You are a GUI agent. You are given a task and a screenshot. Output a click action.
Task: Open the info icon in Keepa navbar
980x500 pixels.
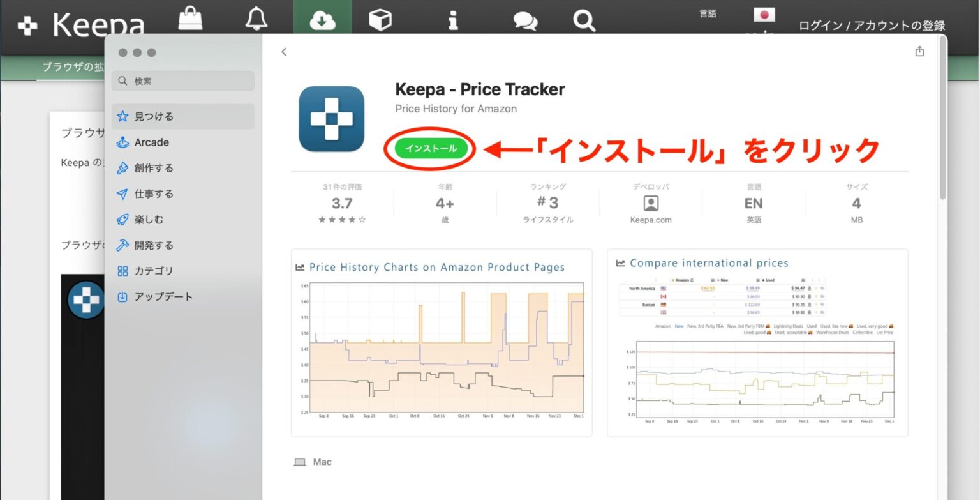point(454,20)
